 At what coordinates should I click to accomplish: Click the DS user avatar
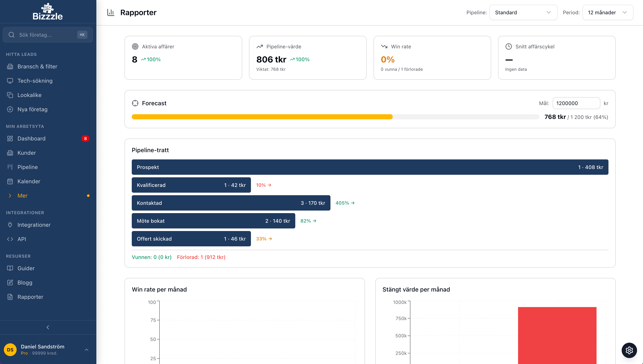[x=10, y=350]
